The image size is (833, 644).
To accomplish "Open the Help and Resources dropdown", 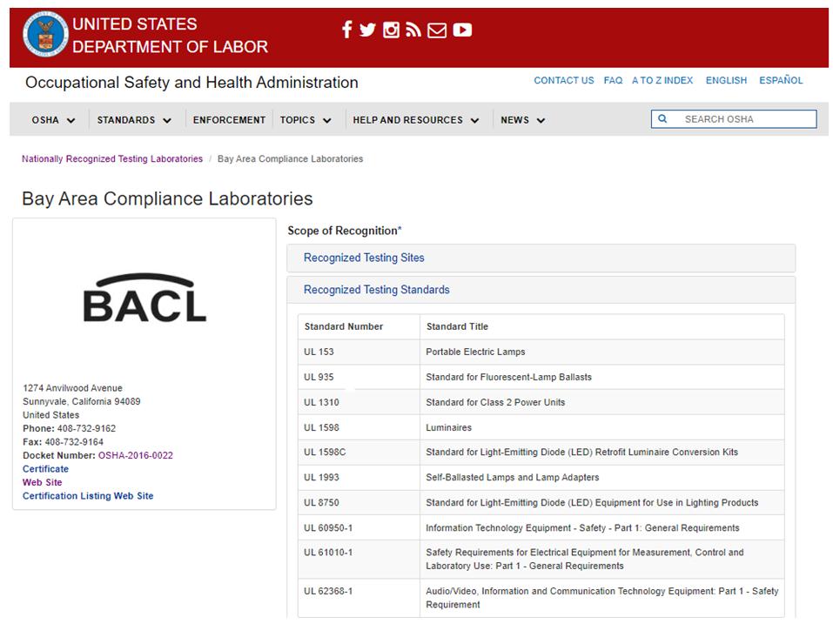I will click(416, 120).
